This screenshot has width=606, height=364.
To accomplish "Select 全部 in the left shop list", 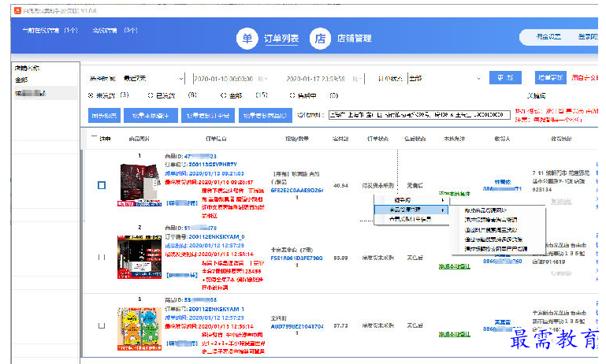I will 21,80.
